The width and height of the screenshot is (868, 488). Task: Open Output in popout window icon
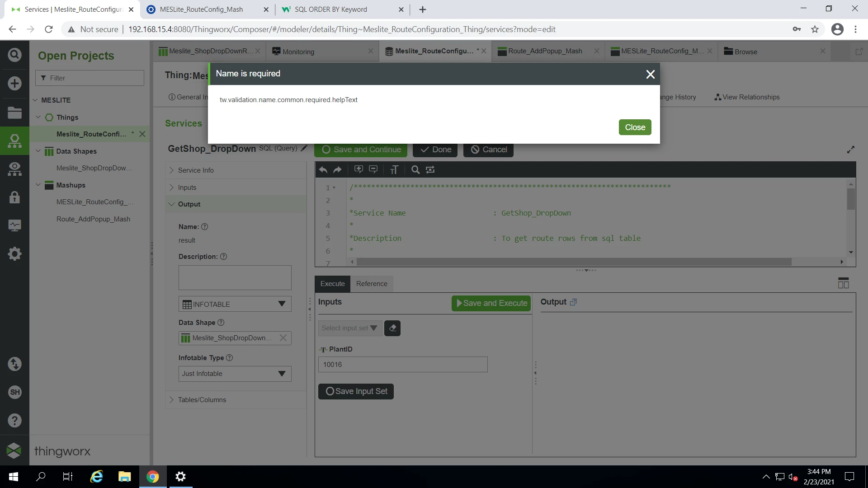click(574, 302)
